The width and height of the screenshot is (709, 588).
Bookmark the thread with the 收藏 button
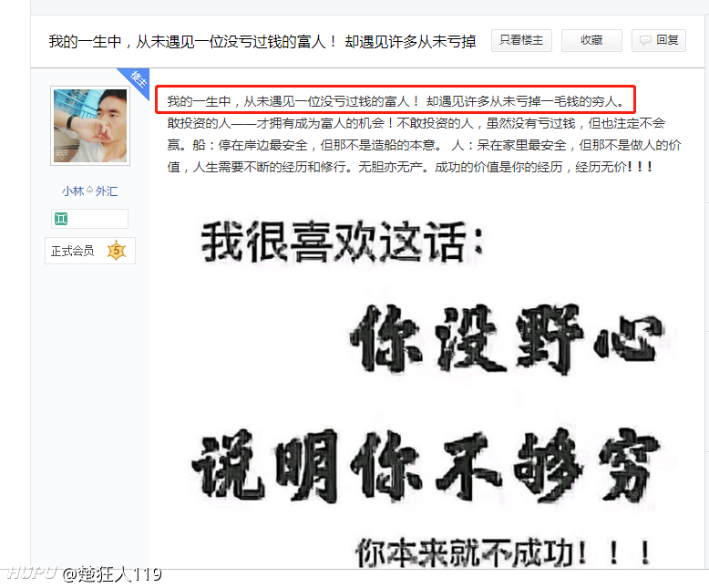[591, 41]
